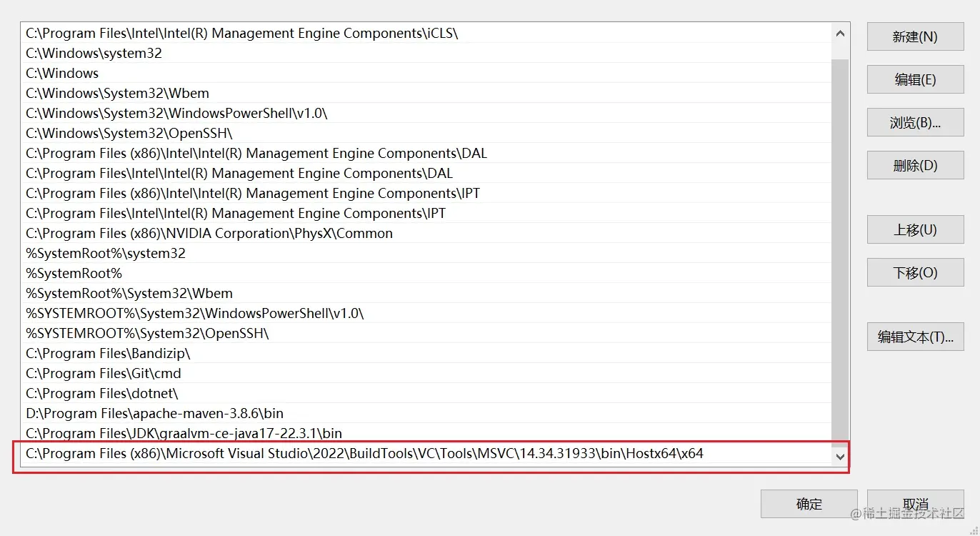
Task: Select the Program Files (x86) Intel DAL entry
Action: (426, 153)
